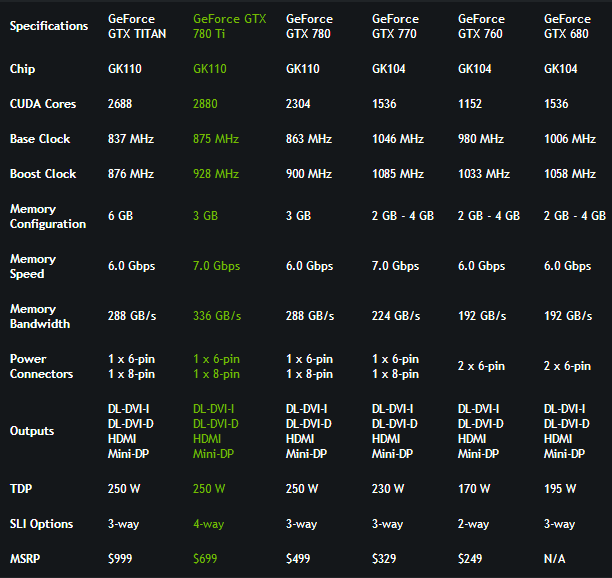Click the Memory Configuration row label
The width and height of the screenshot is (612, 578).
tap(48, 216)
